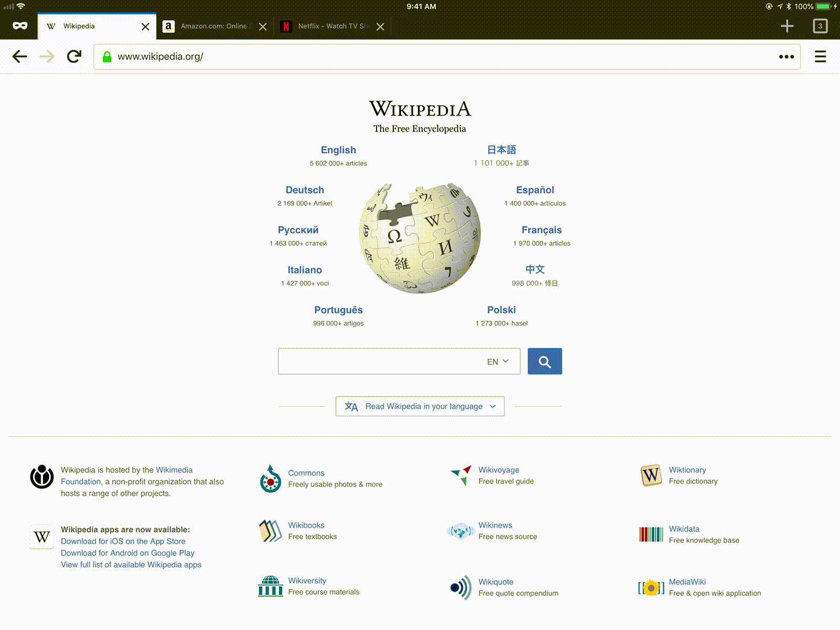Tap the 9:41 AM clock
Image resolution: width=840 pixels, height=630 pixels.
(421, 6)
